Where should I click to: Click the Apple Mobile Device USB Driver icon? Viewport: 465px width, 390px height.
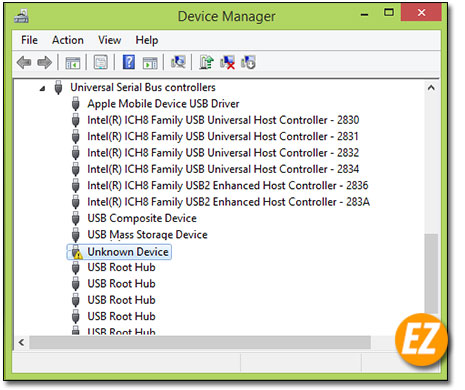coord(76,104)
